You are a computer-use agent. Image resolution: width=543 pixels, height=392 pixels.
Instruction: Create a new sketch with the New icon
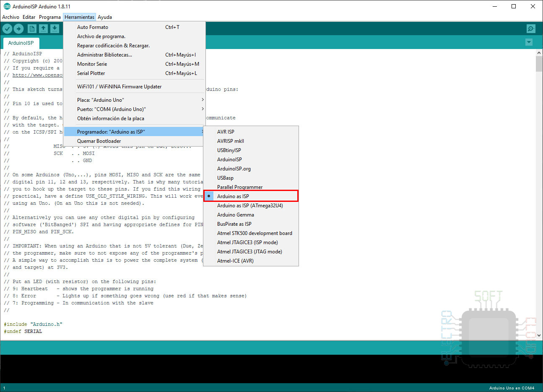pos(32,28)
